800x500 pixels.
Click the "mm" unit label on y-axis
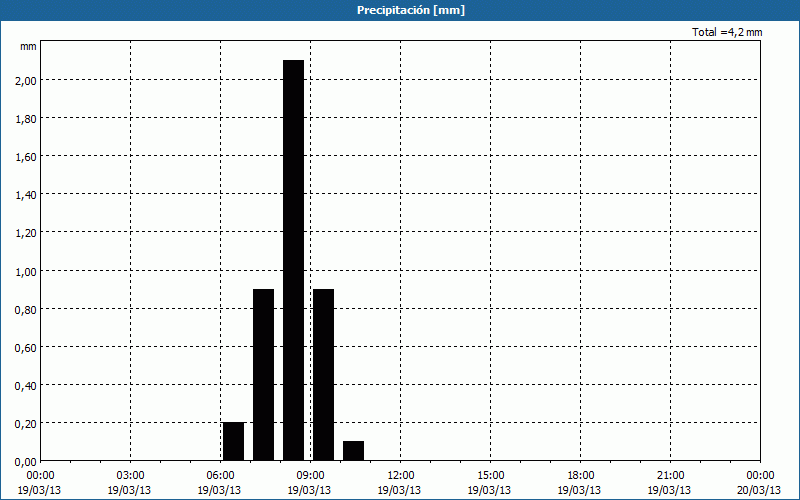coord(29,46)
